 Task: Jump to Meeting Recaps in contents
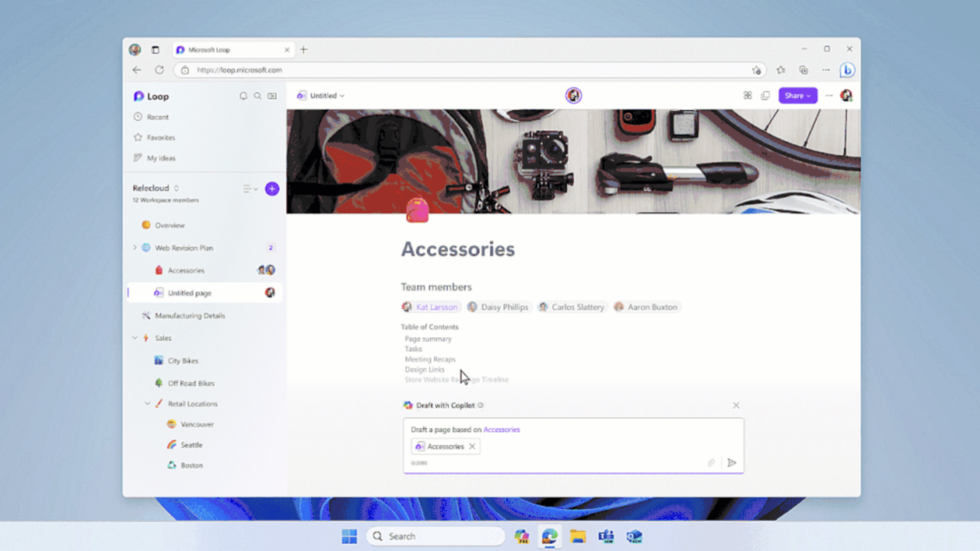click(x=430, y=359)
